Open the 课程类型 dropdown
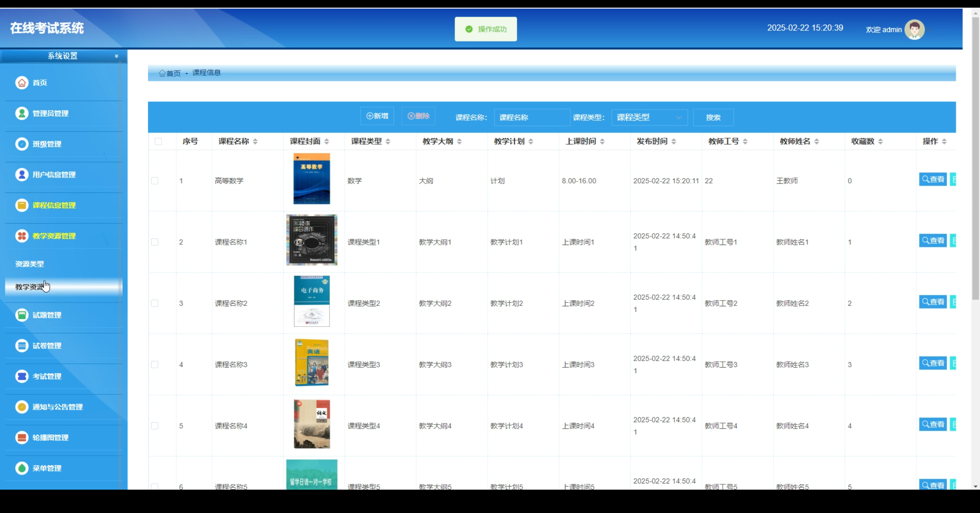 [x=649, y=117]
